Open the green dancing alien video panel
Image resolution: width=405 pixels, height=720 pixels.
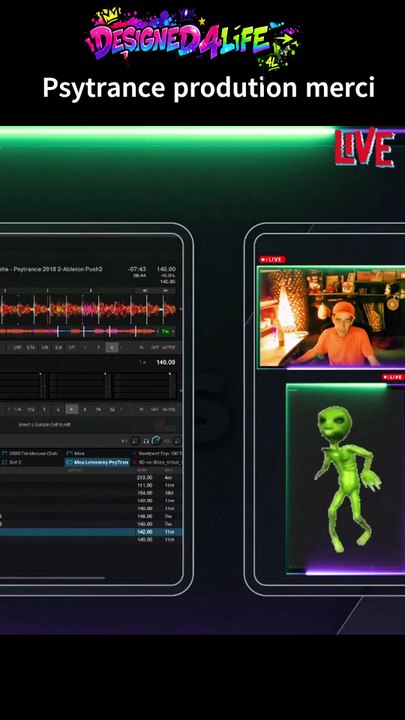pyautogui.click(x=345, y=479)
